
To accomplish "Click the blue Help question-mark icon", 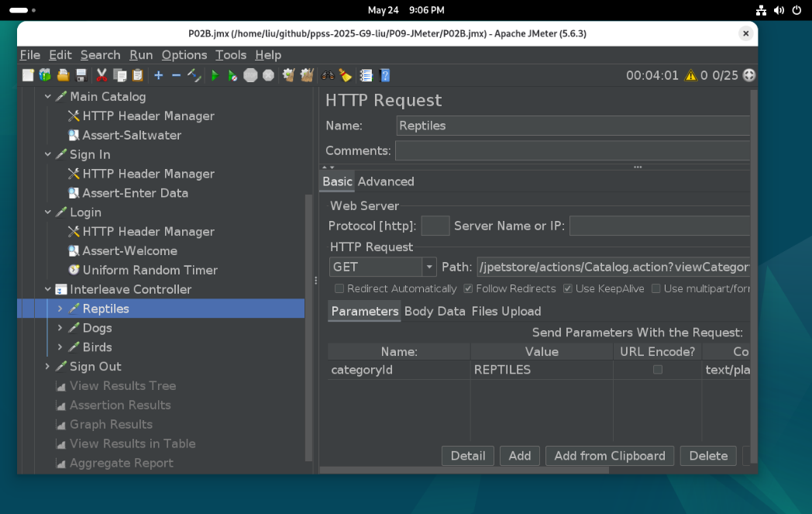I will 385,76.
